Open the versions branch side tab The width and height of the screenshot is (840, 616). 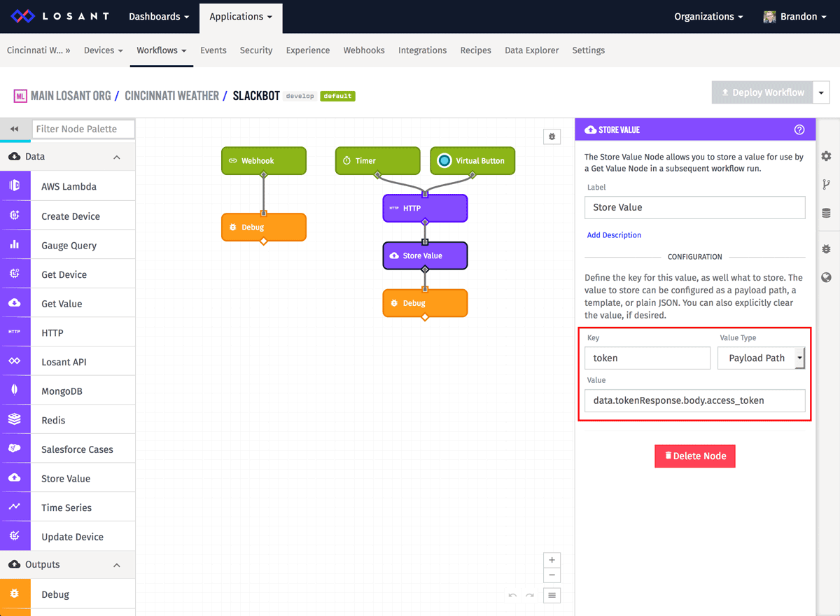827,185
